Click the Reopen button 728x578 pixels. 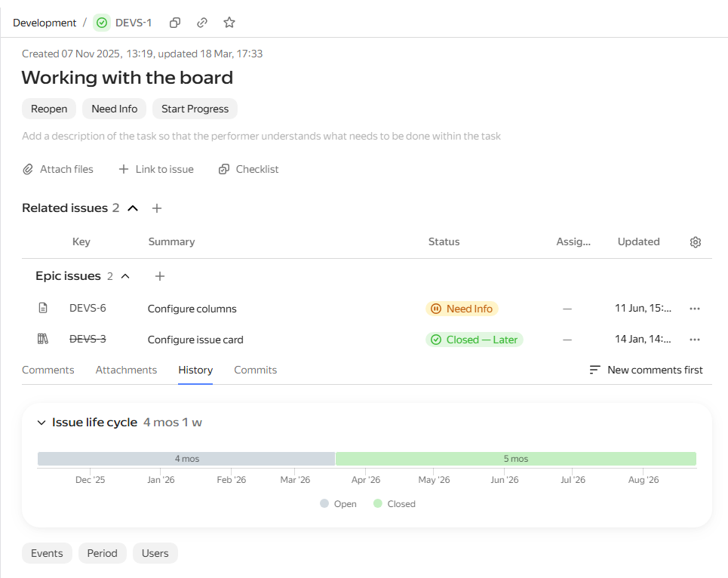click(49, 109)
